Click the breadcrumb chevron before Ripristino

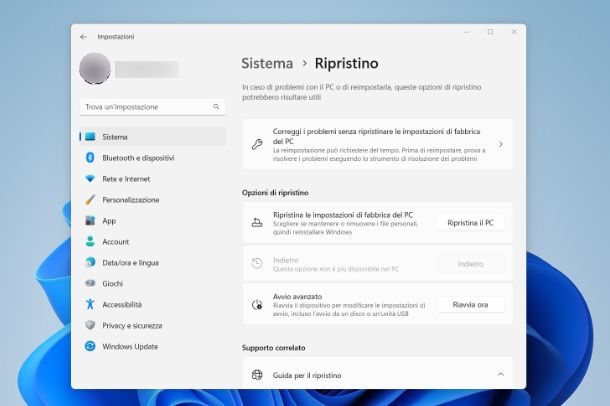pos(305,63)
